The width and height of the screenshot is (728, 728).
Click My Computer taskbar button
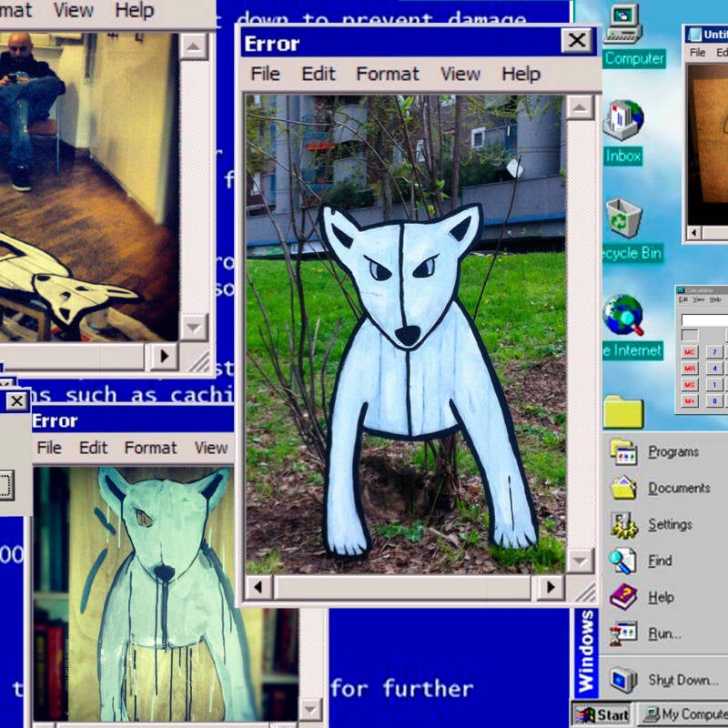pos(682,715)
